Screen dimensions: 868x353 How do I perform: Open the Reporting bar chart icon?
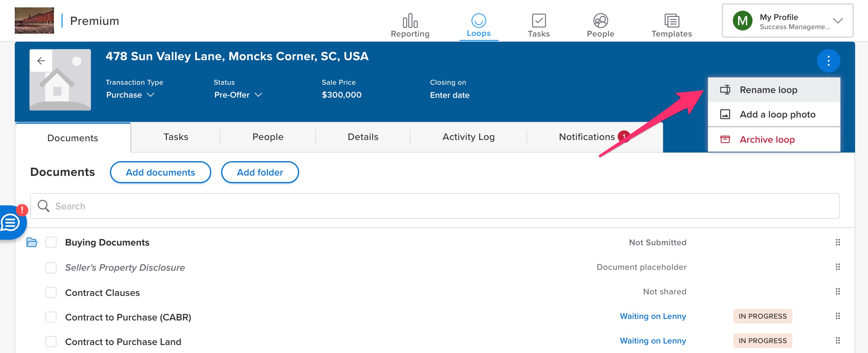[x=410, y=21]
